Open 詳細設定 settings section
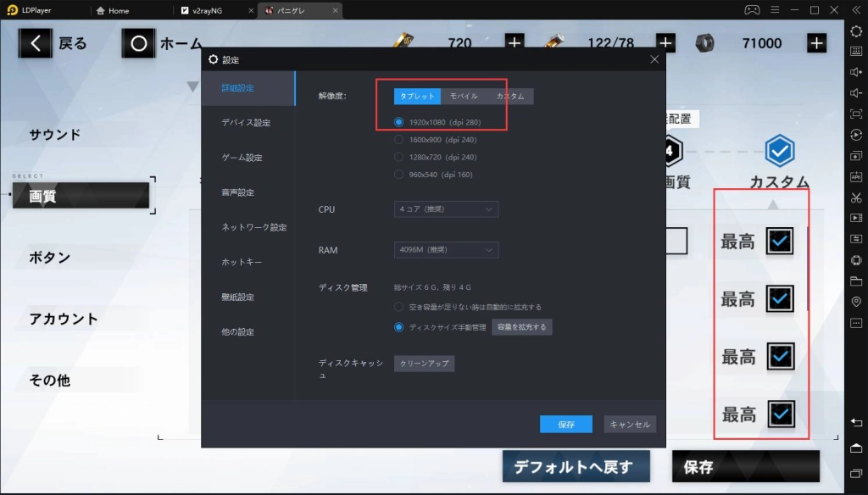 click(248, 88)
